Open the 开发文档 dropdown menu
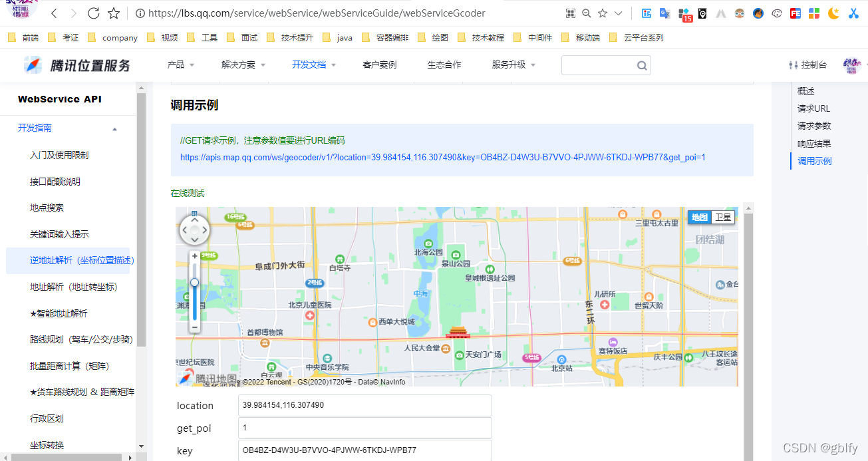 (314, 65)
